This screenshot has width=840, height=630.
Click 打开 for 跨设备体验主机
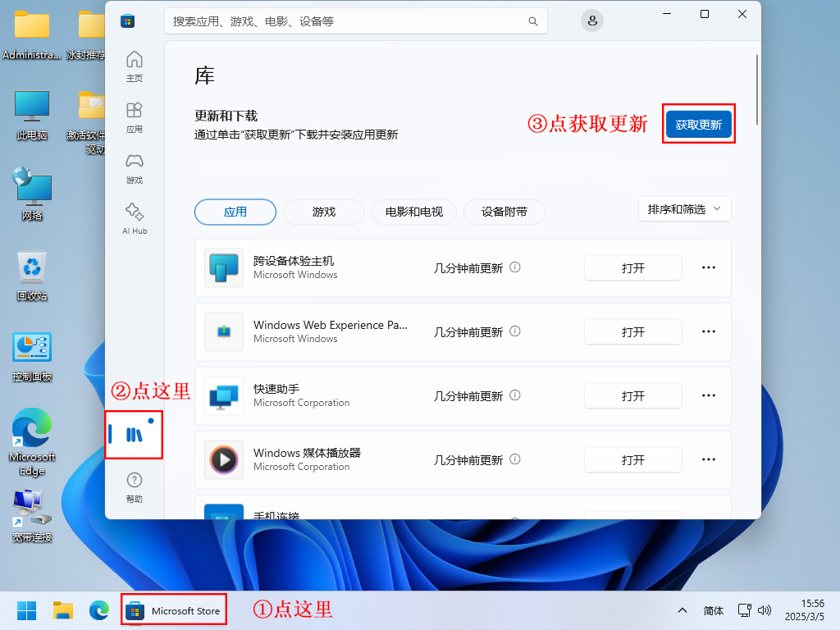click(x=632, y=267)
